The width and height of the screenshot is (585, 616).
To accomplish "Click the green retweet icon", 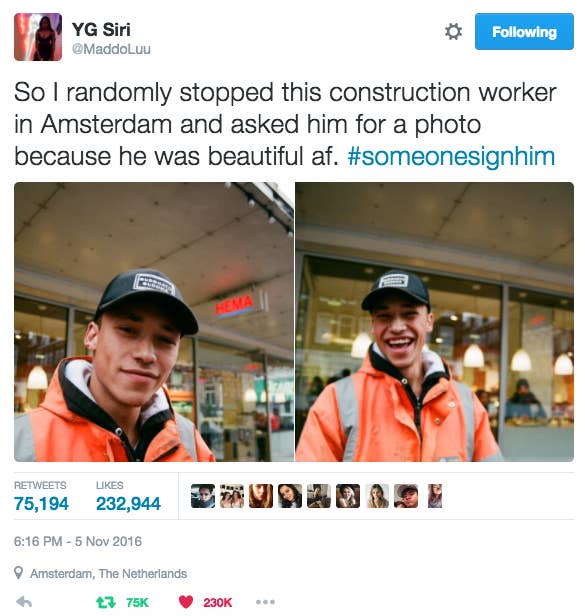I will [106, 602].
